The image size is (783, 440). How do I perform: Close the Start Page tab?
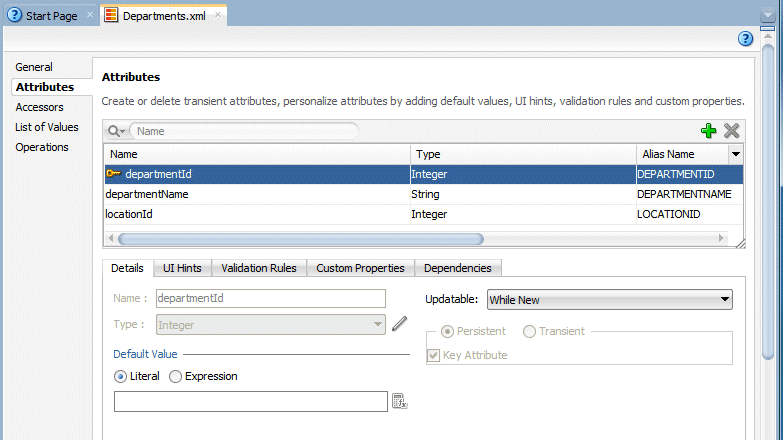(x=90, y=15)
